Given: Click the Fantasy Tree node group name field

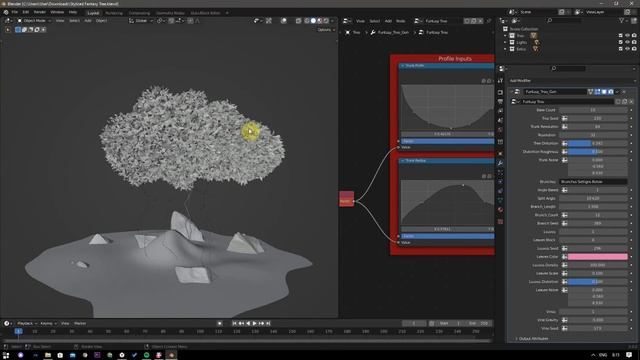Looking at the screenshot, I should click(x=442, y=21).
